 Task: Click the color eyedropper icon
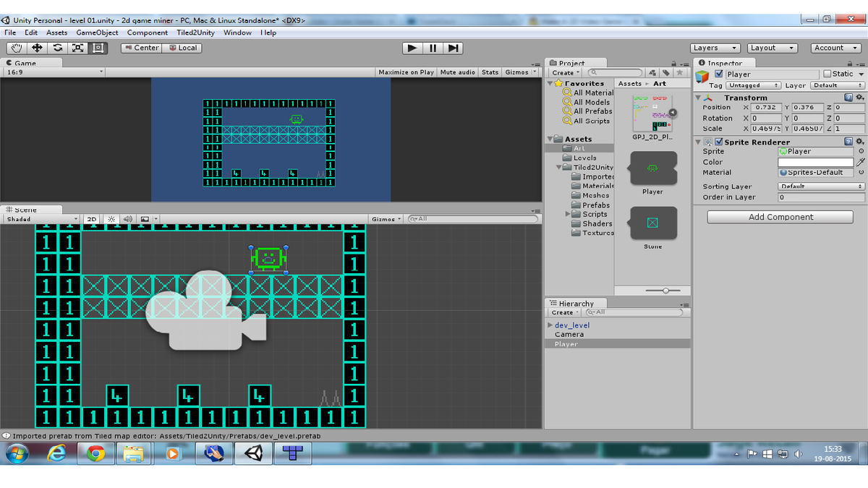click(861, 162)
